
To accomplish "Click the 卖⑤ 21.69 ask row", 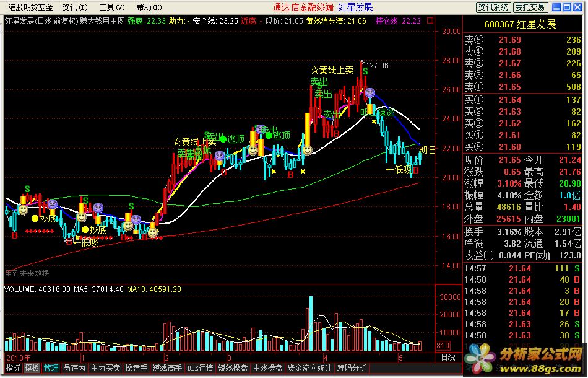I will click(523, 40).
